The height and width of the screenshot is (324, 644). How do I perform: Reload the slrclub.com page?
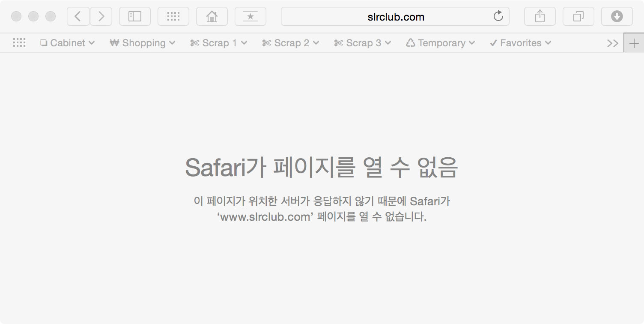[x=498, y=17]
